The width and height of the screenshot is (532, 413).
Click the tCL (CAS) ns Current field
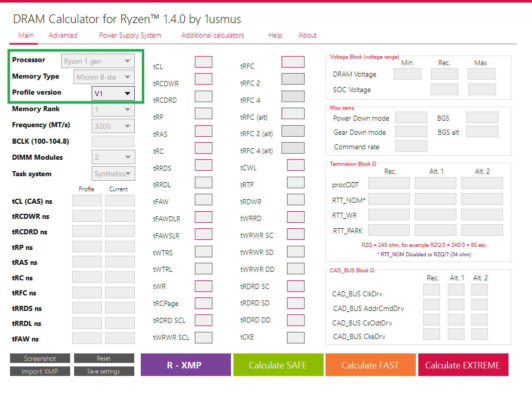click(120, 200)
